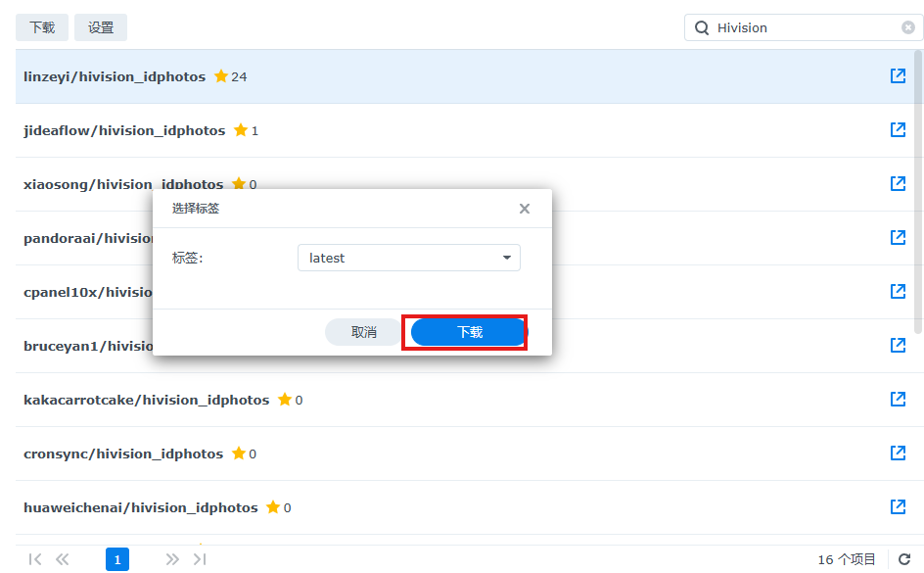924x573 pixels.
Task: Cancel the tag selection dialog
Action: [x=363, y=332]
